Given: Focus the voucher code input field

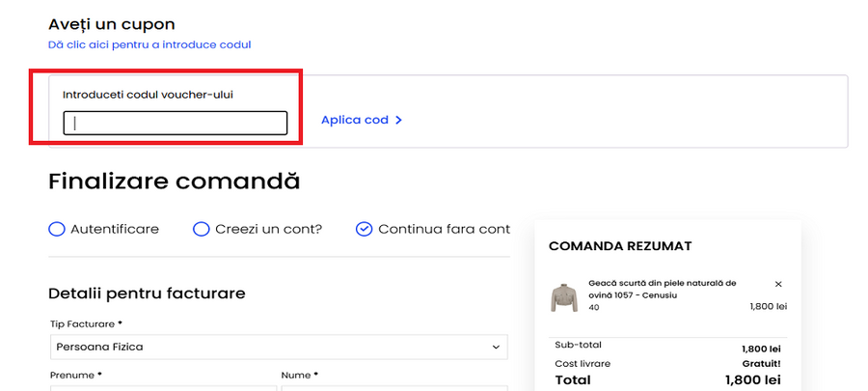Looking at the screenshot, I should 176,123.
